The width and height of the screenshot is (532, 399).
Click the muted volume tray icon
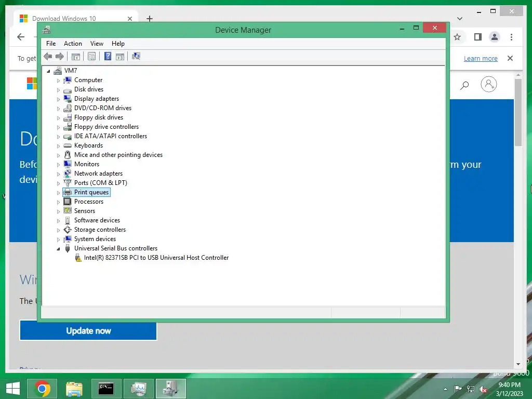click(483, 389)
